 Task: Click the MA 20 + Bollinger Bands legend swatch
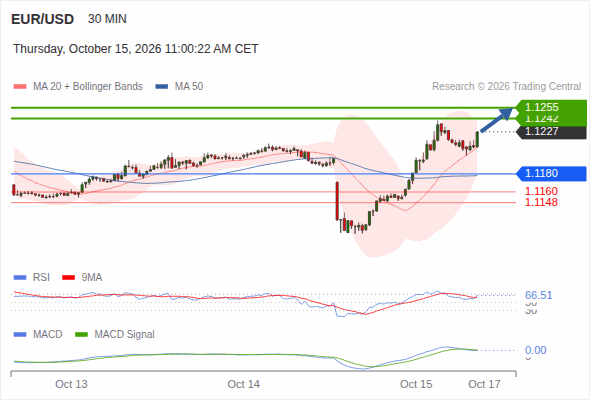coord(20,87)
